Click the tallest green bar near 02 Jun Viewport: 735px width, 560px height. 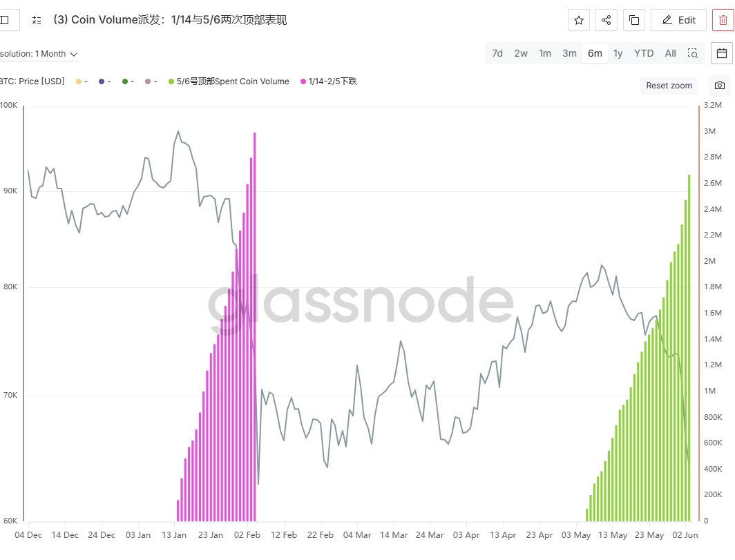click(689, 348)
